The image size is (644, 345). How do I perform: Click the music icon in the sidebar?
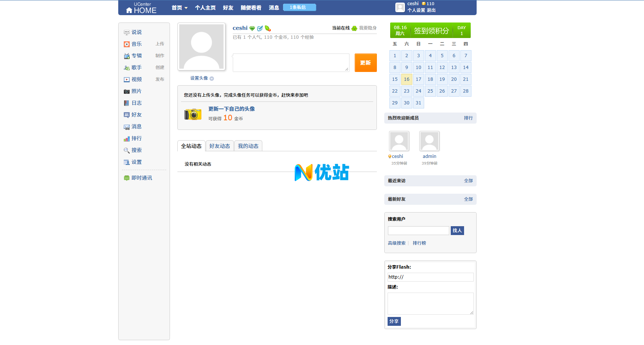pos(127,44)
